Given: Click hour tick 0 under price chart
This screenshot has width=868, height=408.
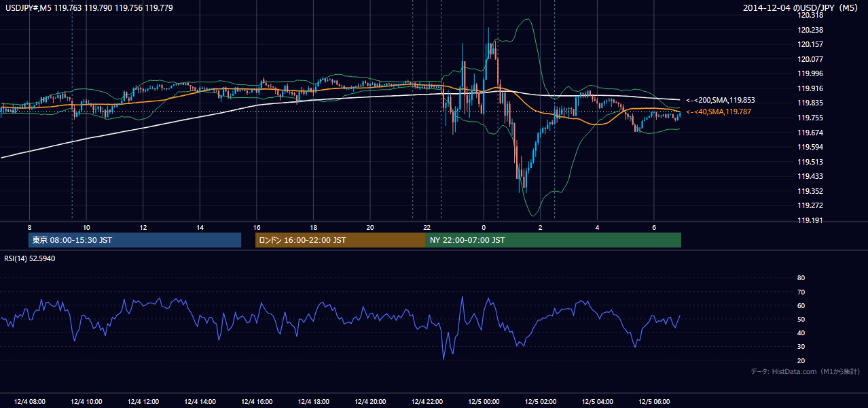Looking at the screenshot, I should point(484,227).
